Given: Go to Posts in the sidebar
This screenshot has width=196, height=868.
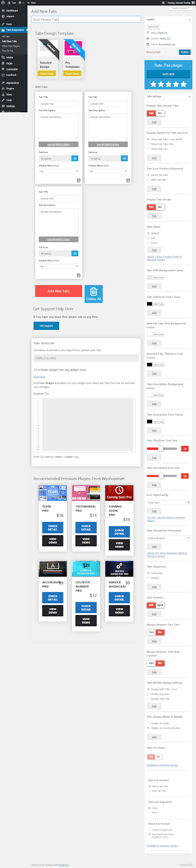Looking at the screenshot, I should [x=9, y=24].
